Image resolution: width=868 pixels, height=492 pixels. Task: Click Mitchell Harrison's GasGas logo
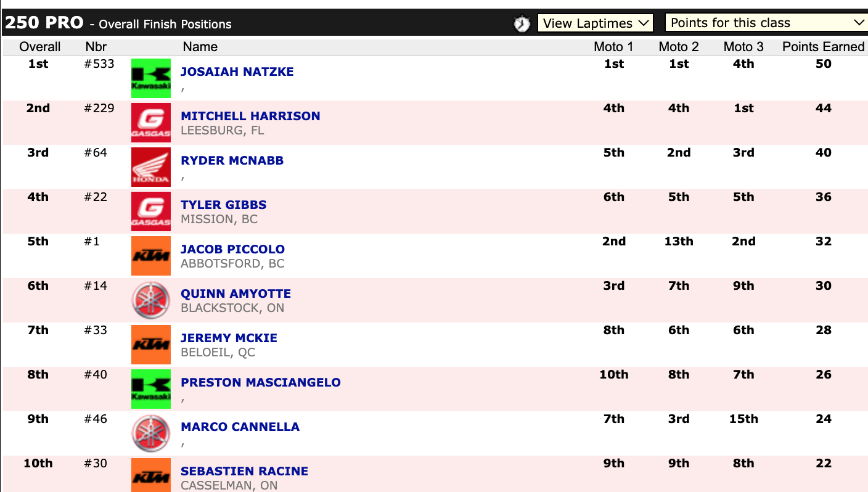[151, 123]
